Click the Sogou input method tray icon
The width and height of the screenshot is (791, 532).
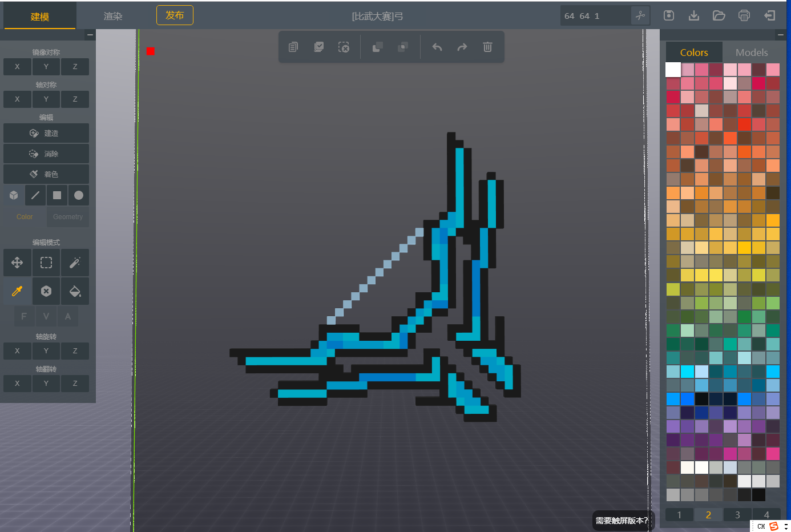pos(774,526)
